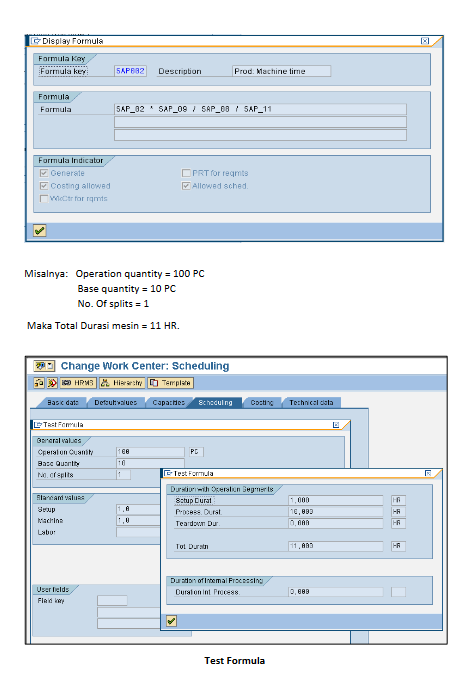The width and height of the screenshot is (470, 678).
Task: Click the Setup standard value field
Action: tap(138, 509)
